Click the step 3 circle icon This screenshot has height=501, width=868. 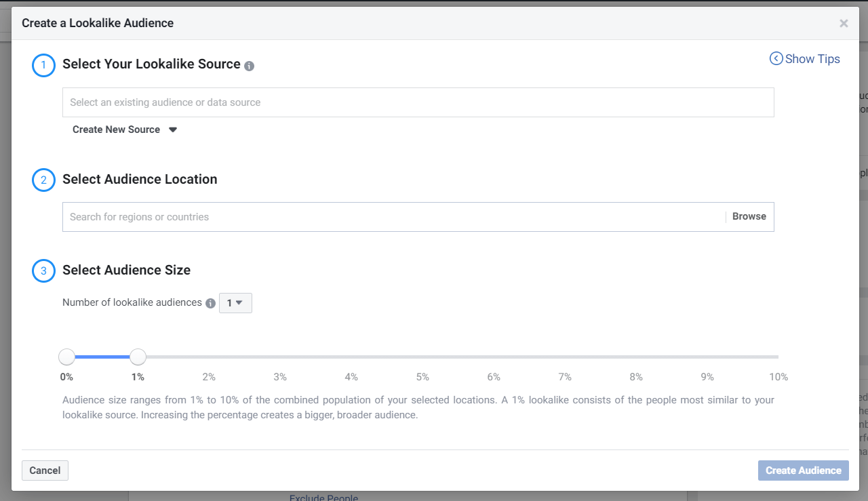click(x=44, y=271)
